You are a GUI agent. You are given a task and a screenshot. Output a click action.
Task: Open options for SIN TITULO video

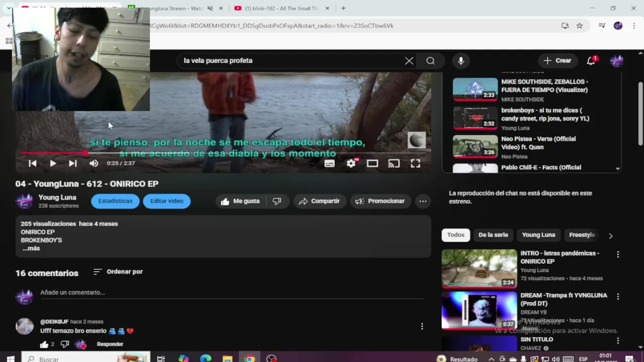pos(618,341)
